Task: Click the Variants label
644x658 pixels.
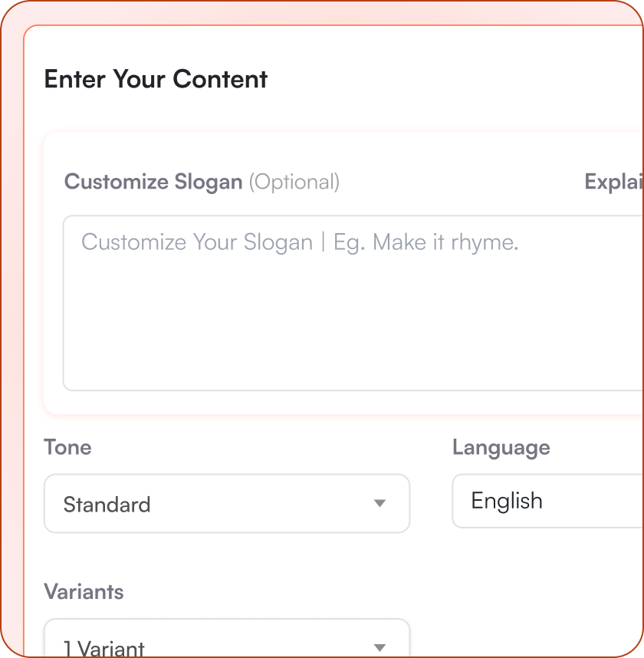Action: [x=84, y=592]
